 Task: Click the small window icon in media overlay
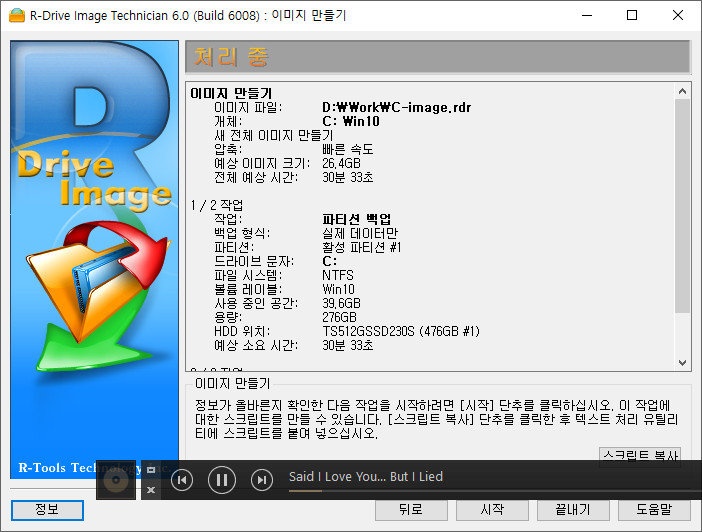[151, 470]
